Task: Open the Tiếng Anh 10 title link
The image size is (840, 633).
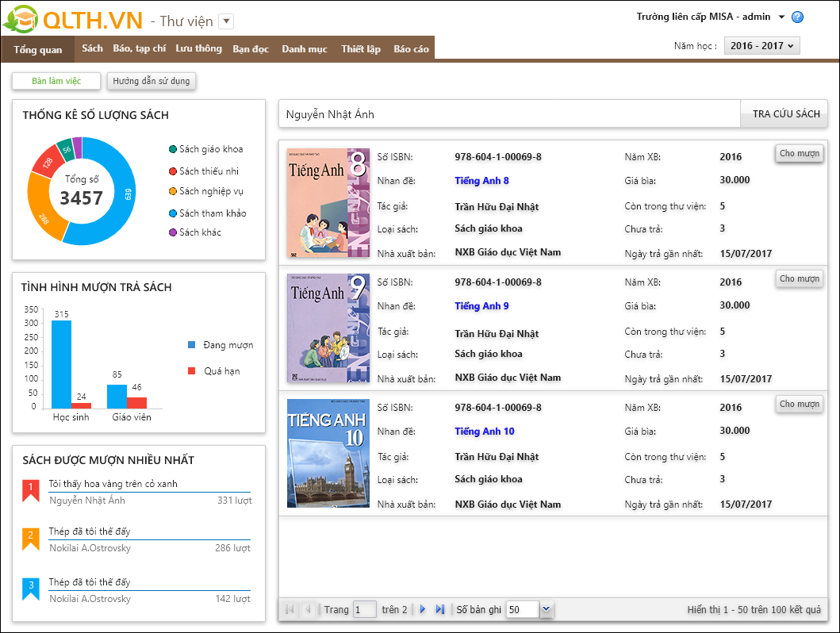Action: click(x=484, y=432)
